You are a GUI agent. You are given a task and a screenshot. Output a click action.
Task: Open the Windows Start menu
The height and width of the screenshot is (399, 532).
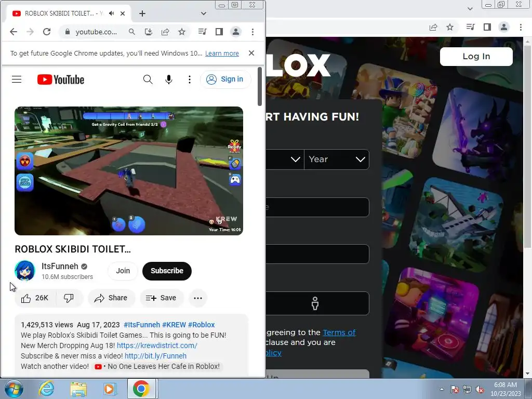(x=14, y=389)
